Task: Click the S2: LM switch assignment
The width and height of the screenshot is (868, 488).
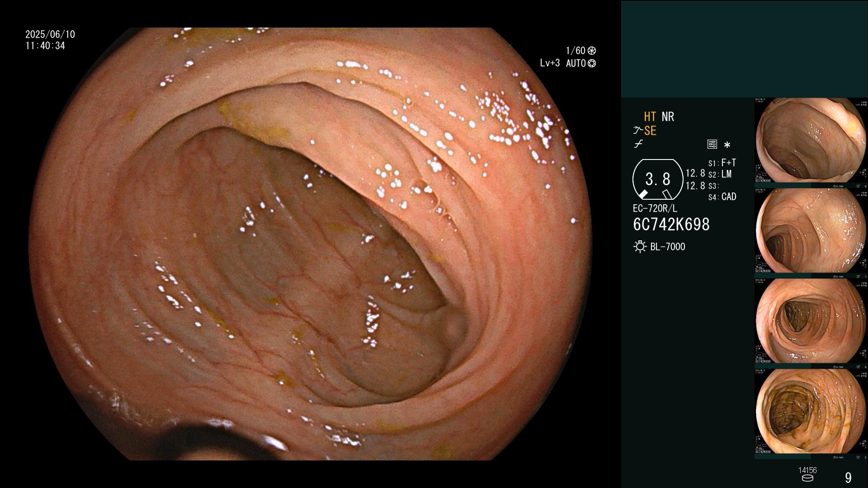Action: pyautogui.click(x=720, y=174)
